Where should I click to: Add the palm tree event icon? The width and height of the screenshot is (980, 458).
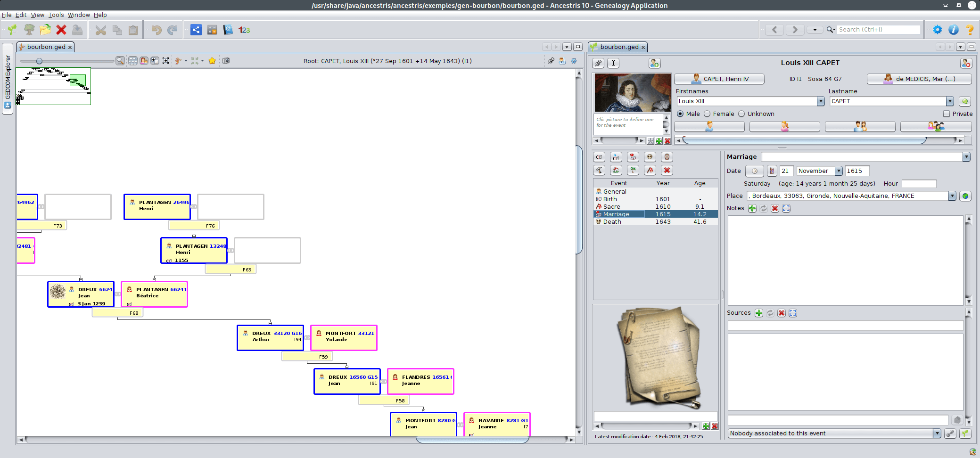pos(633,170)
